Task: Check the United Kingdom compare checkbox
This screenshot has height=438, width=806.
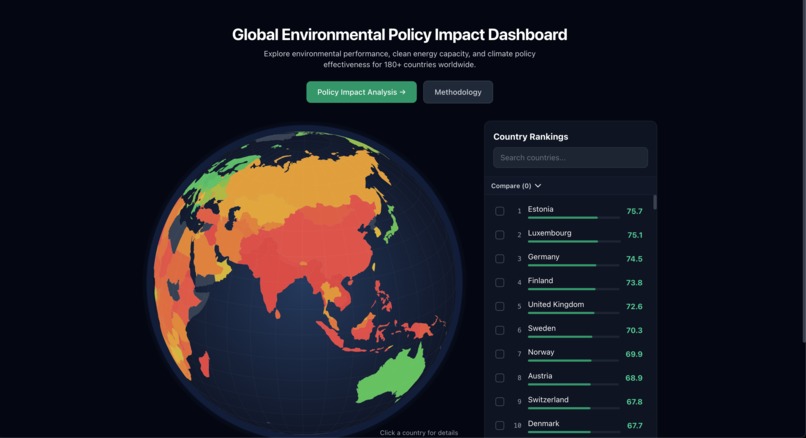Action: [x=500, y=306]
